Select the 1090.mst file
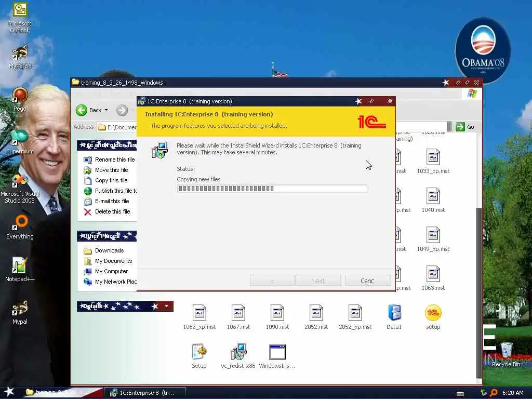This screenshot has width=532, height=399. (277, 317)
